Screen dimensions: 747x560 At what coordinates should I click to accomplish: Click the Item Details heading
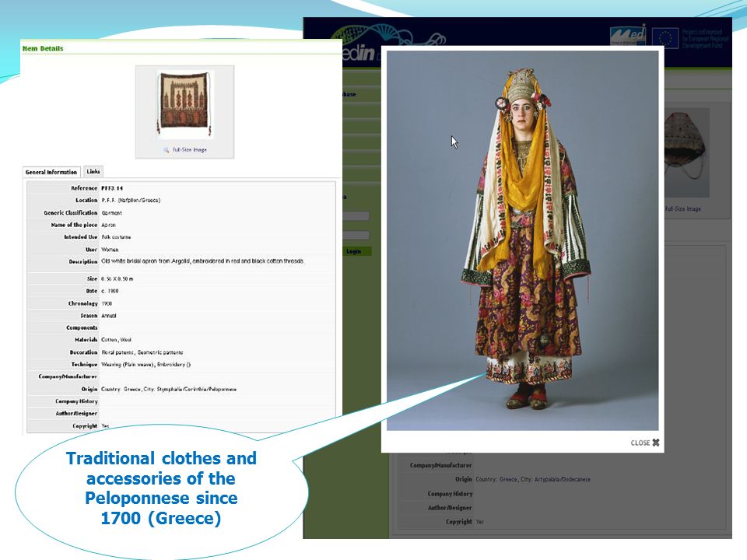click(x=43, y=48)
